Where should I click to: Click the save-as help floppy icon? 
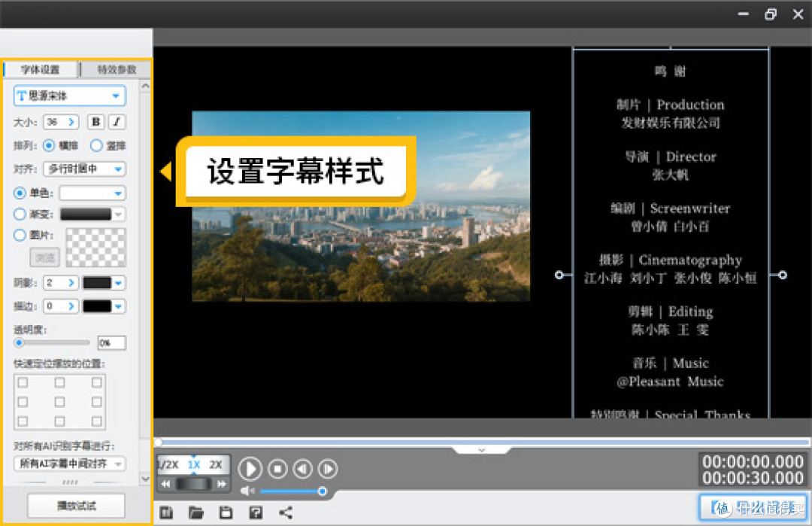pos(256,513)
